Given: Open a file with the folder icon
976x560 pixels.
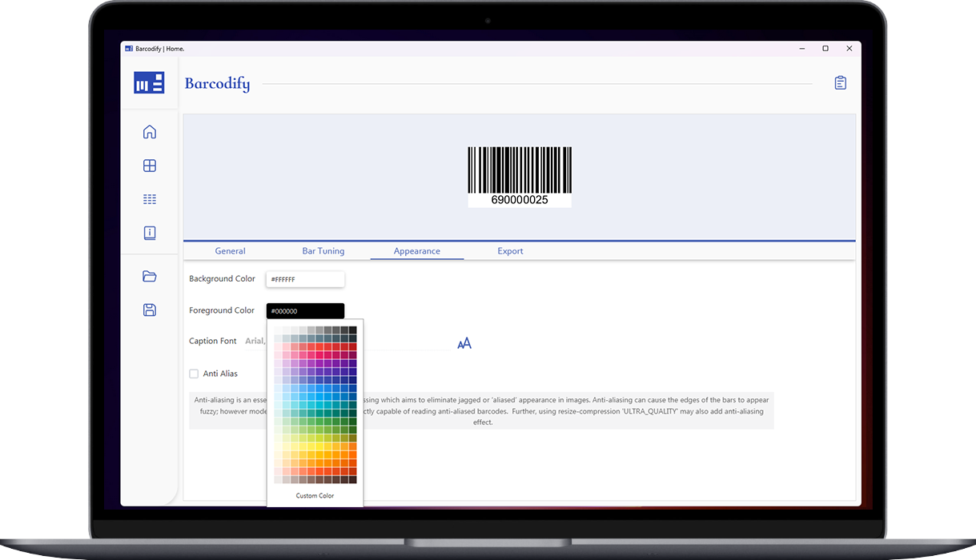Looking at the screenshot, I should [x=150, y=276].
